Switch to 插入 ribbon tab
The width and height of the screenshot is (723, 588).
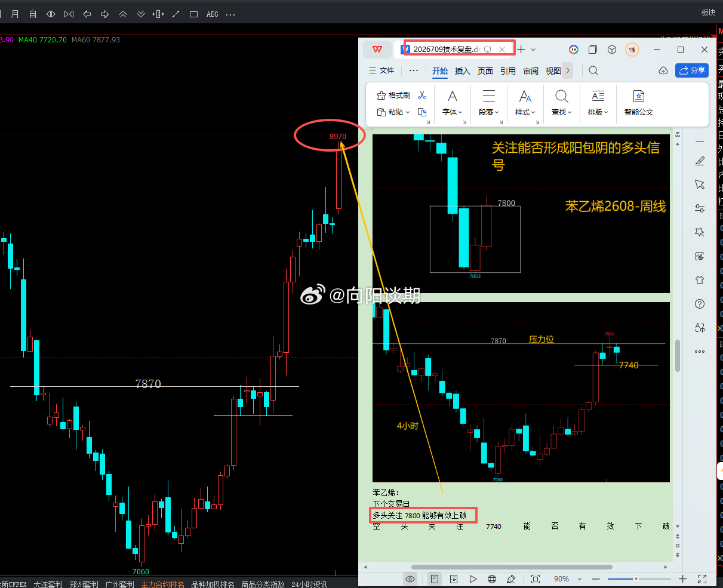[x=463, y=71]
